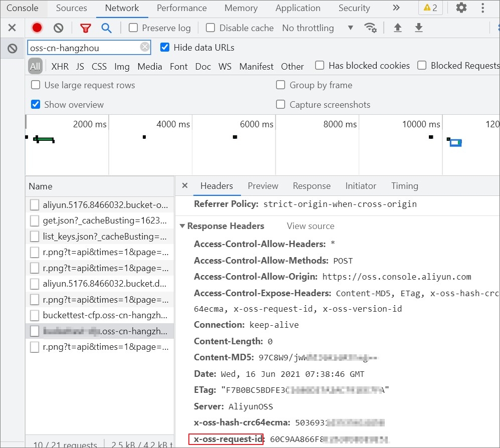Filter requests by Doc

[203, 66]
